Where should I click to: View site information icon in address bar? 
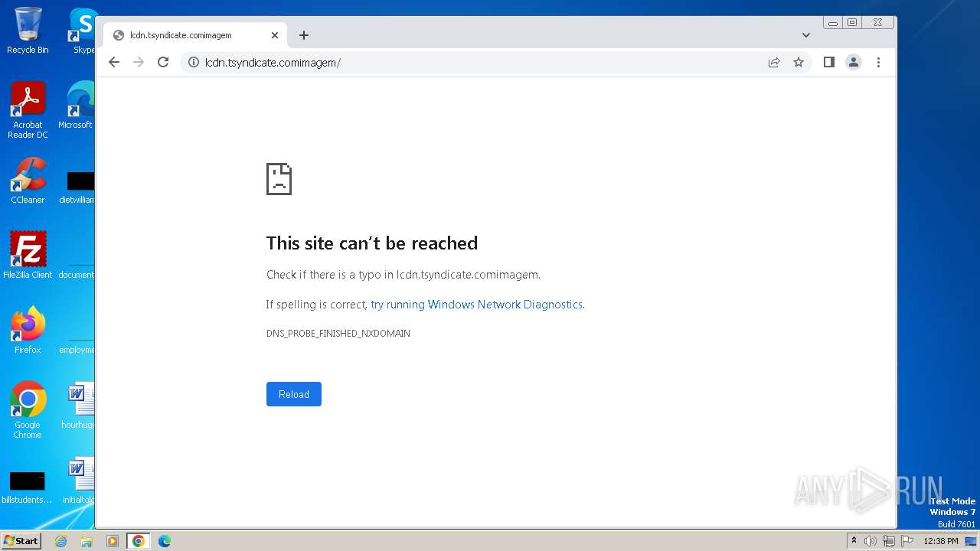point(194,63)
